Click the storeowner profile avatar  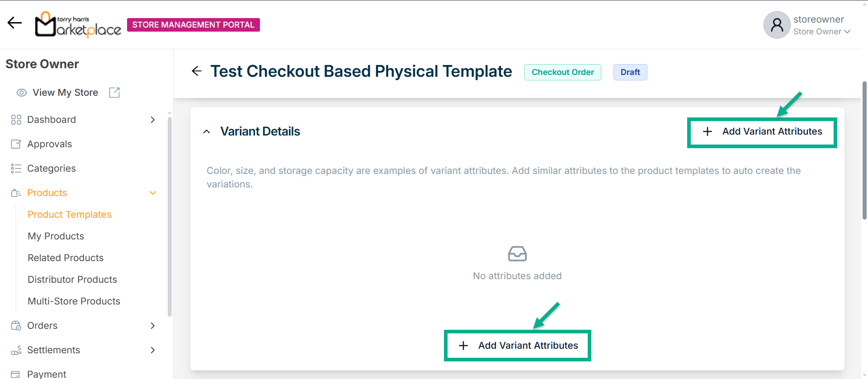[777, 25]
